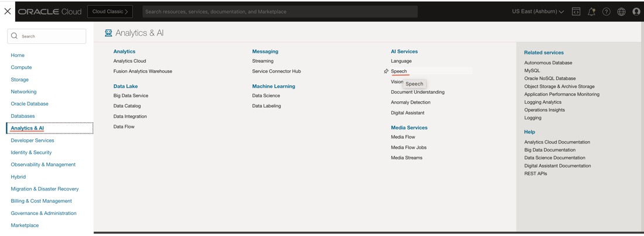Open the Media Flow link
This screenshot has height=236, width=644.
pyautogui.click(x=403, y=137)
